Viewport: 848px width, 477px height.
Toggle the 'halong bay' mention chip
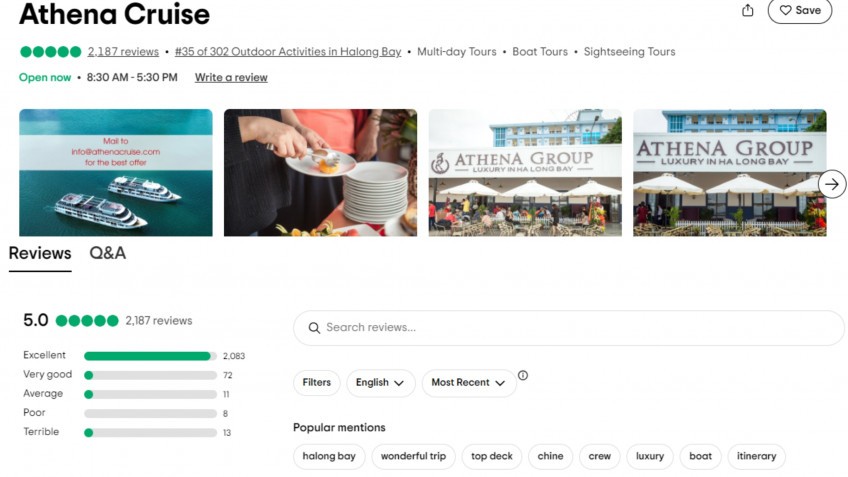point(329,457)
